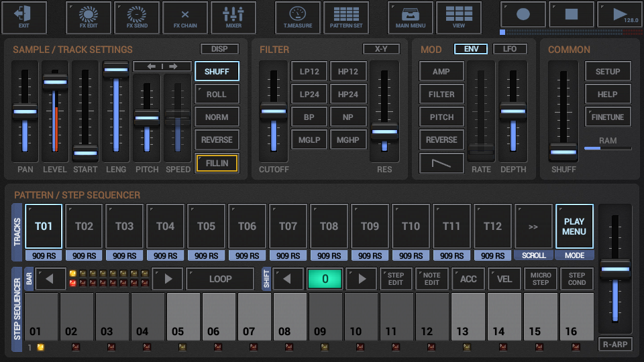Image resolution: width=644 pixels, height=362 pixels.
Task: Select the HP24 filter type
Action: [348, 95]
